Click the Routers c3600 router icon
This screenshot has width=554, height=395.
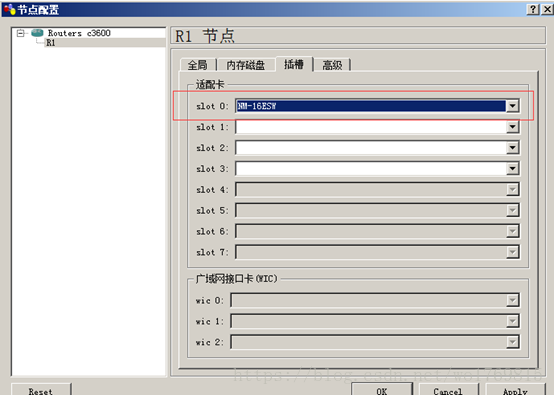click(37, 33)
